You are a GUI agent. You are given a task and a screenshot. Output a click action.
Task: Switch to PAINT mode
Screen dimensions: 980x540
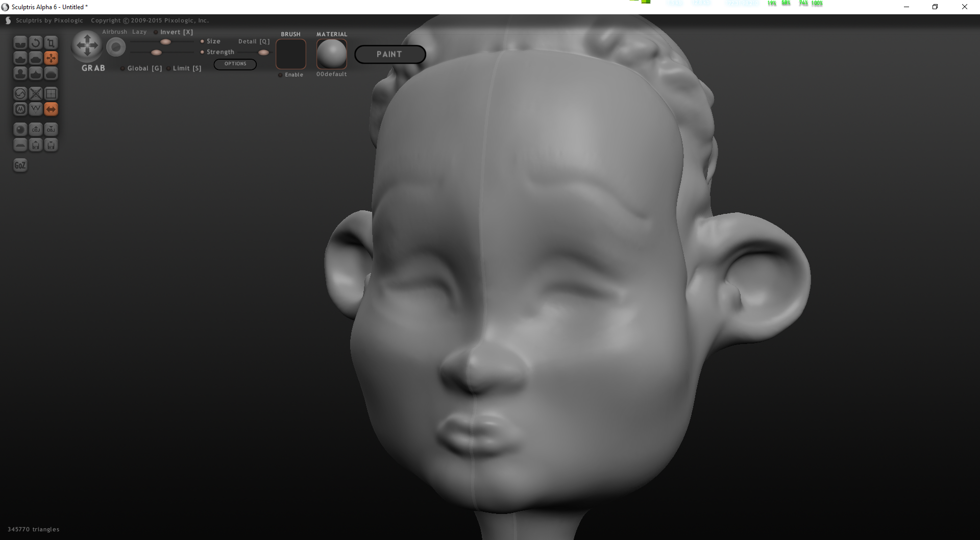390,54
